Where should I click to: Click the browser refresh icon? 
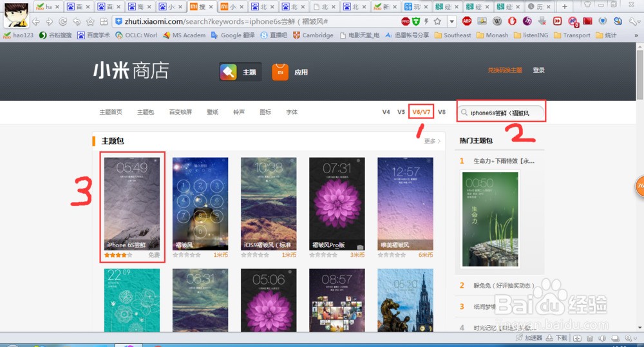click(63, 21)
